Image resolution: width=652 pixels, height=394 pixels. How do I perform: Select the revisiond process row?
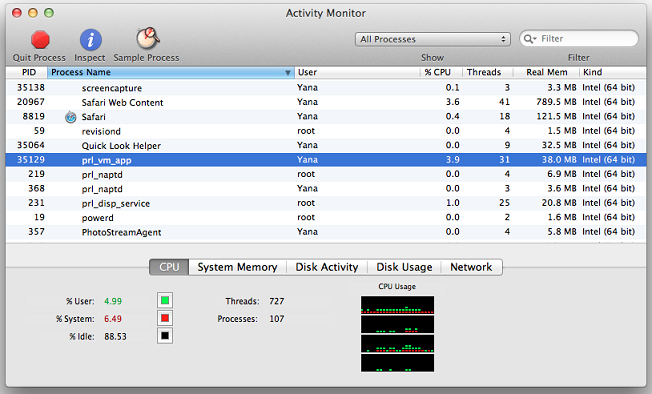tap(326, 131)
